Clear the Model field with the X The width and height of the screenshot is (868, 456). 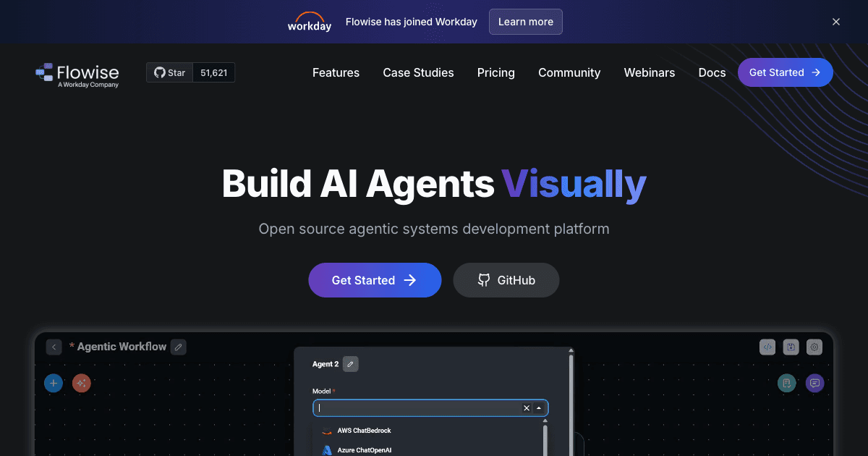point(526,408)
